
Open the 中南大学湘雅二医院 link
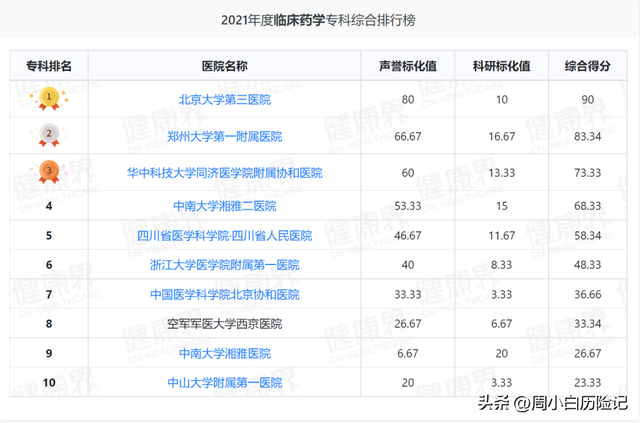point(224,206)
